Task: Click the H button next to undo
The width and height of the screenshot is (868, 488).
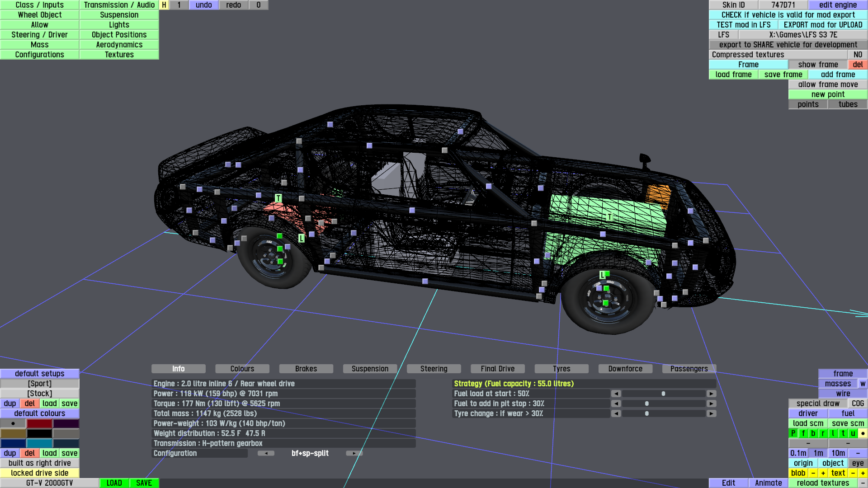Action: [164, 5]
